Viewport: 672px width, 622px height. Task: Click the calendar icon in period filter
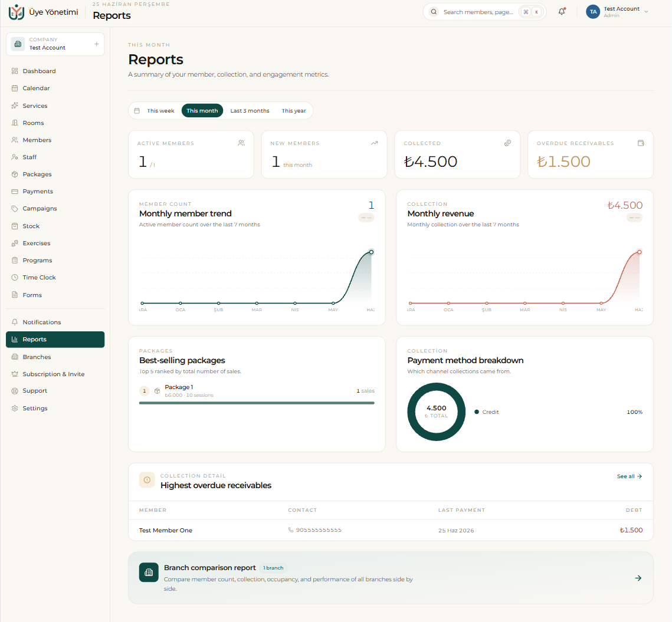click(137, 110)
